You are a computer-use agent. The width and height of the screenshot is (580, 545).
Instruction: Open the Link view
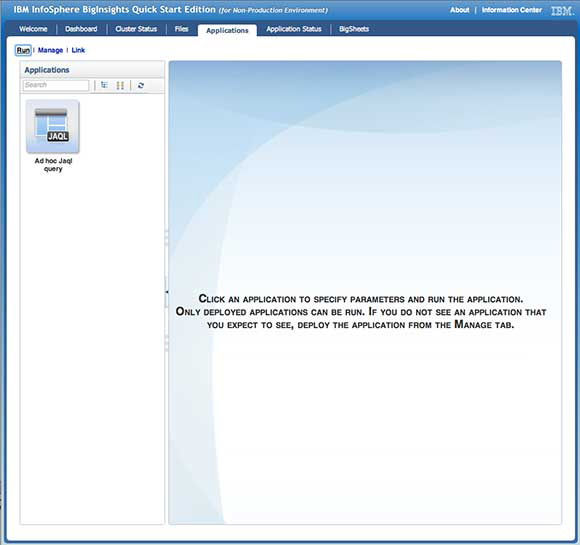[78, 50]
